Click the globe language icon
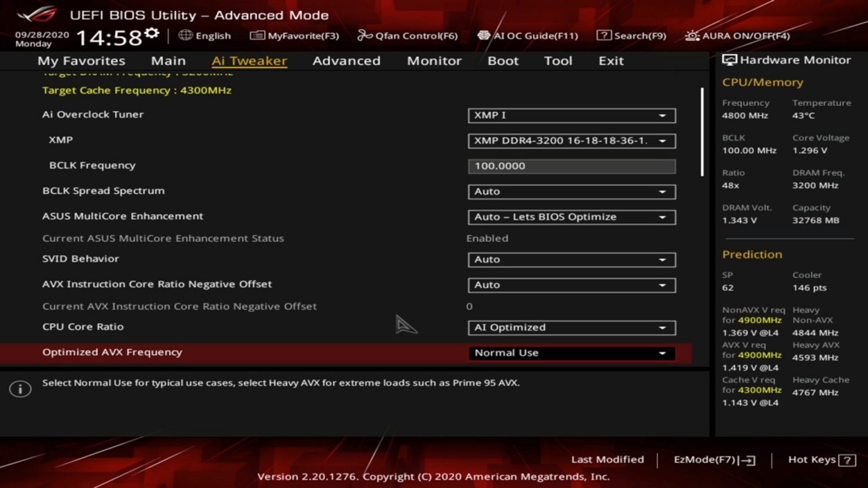The image size is (868, 488). click(x=185, y=35)
